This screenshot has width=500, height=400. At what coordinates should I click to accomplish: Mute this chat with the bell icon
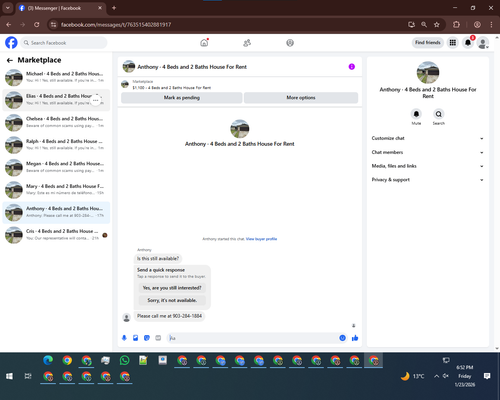tap(416, 114)
